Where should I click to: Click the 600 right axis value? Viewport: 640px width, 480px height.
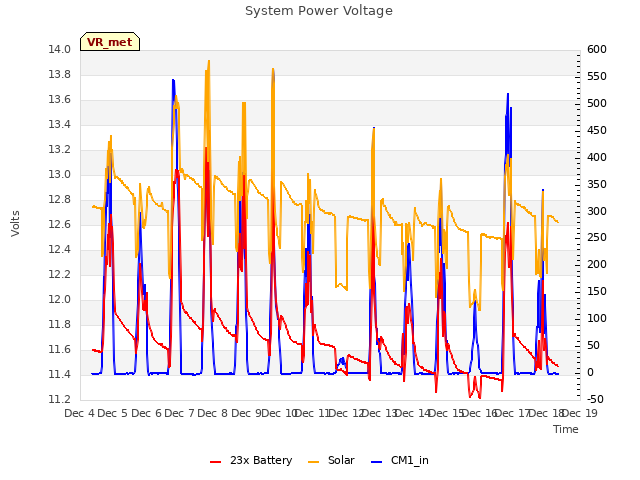[597, 50]
